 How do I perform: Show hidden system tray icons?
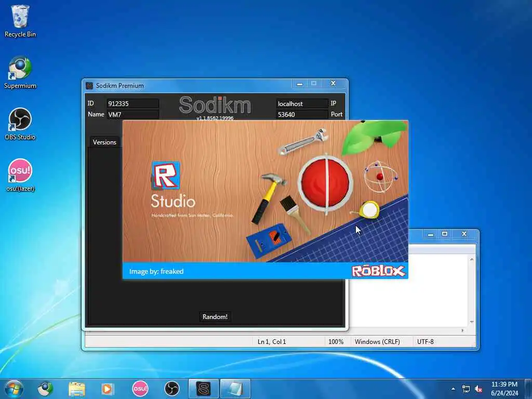[x=453, y=389]
